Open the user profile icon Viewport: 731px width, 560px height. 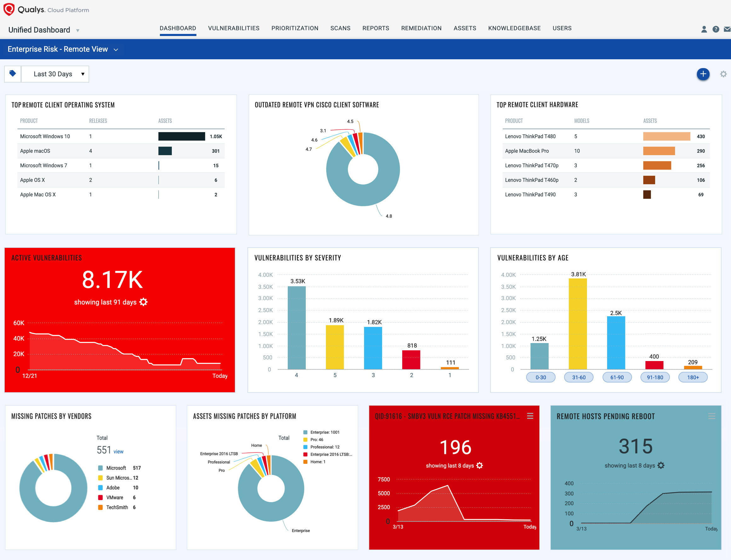704,29
